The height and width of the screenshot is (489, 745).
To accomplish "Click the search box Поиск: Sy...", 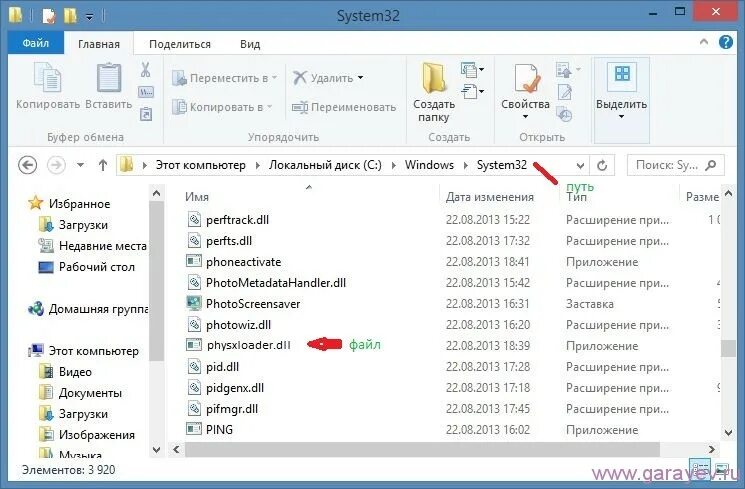I will [x=675, y=165].
